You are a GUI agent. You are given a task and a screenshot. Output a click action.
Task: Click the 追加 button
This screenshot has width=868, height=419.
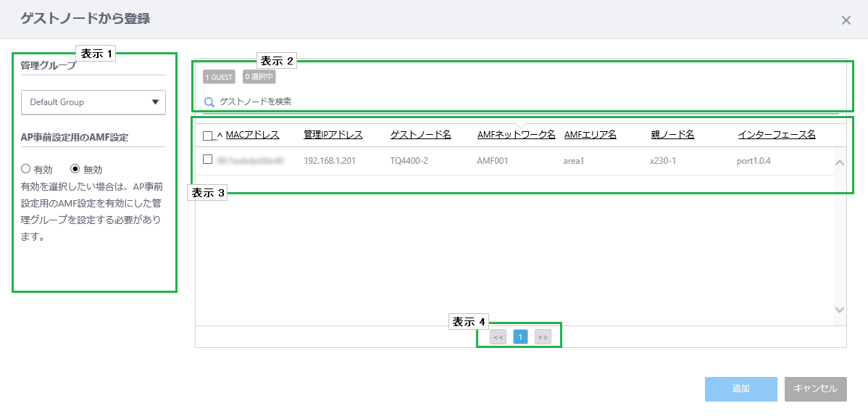click(x=740, y=389)
